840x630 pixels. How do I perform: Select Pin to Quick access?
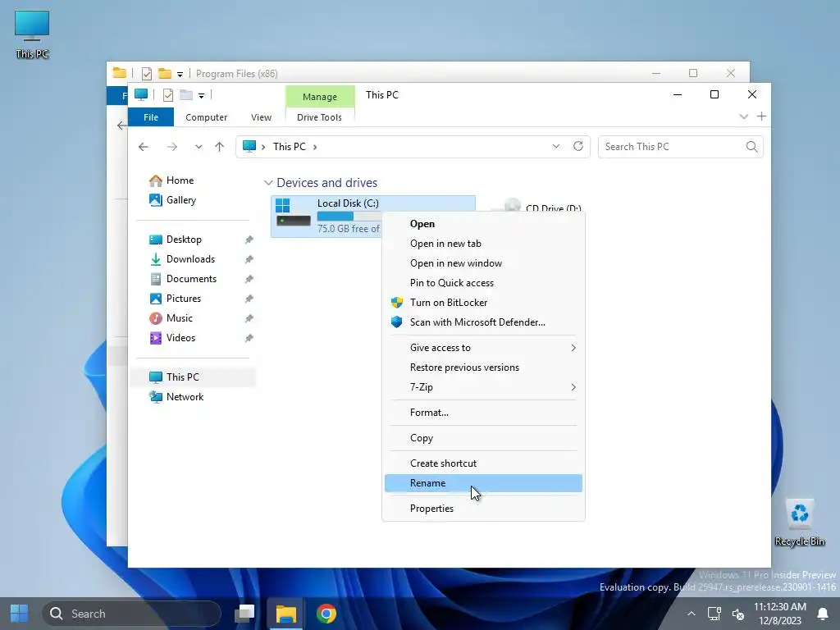point(483,283)
